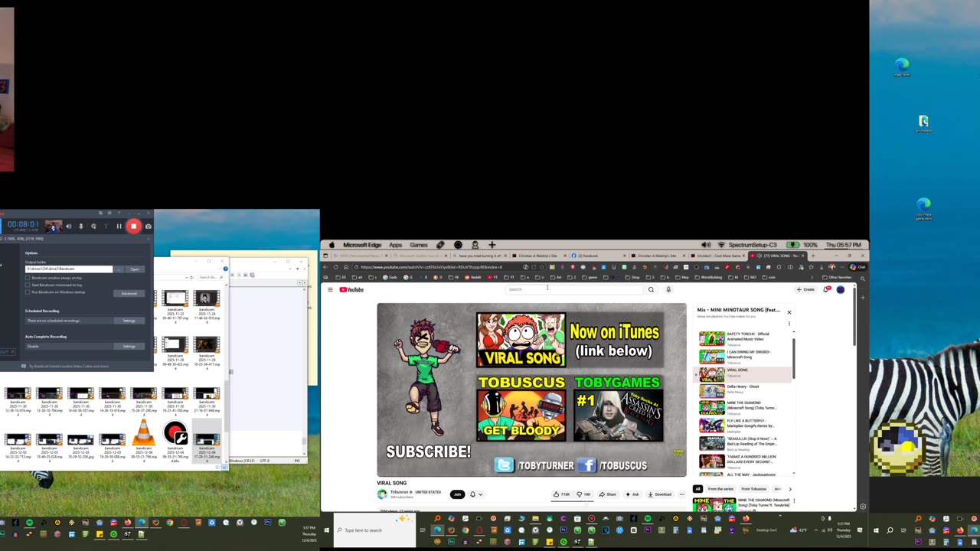Click the Apple logo menu
This screenshot has width=980, height=551.
[x=332, y=245]
